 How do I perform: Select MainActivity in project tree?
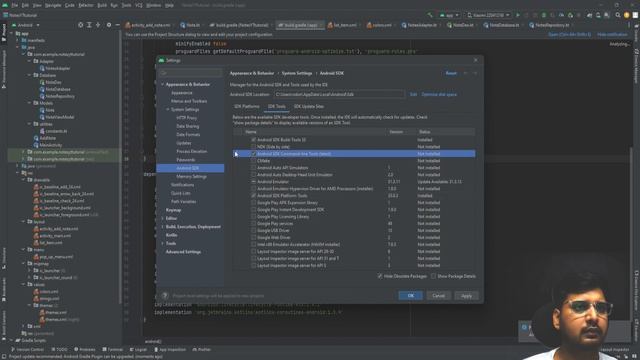point(51,145)
